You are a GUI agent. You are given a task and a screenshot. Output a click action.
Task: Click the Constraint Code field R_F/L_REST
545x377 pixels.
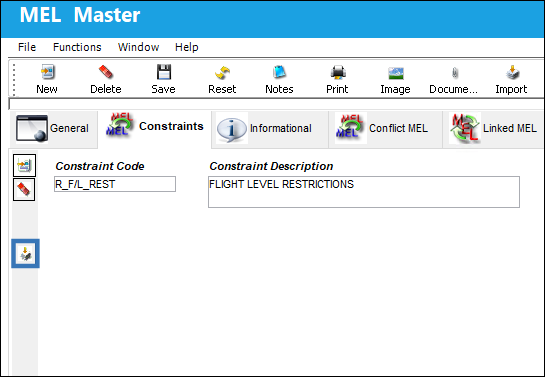pos(115,184)
